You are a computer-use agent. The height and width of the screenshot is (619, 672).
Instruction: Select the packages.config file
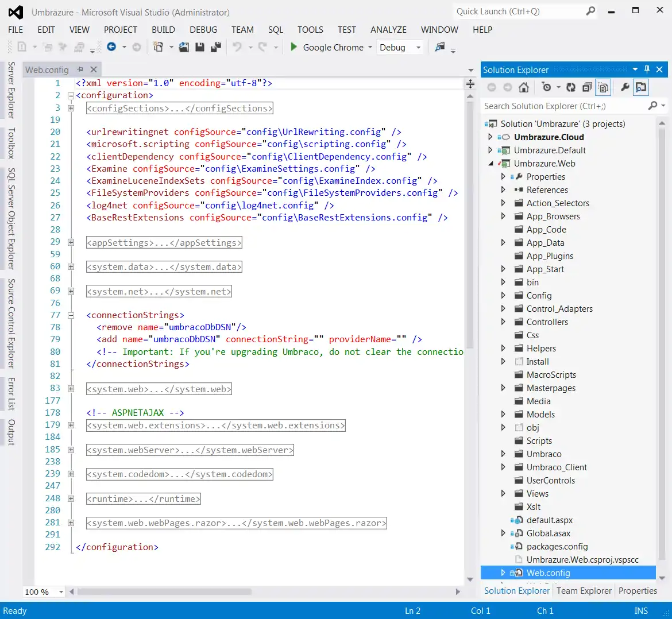(x=557, y=547)
